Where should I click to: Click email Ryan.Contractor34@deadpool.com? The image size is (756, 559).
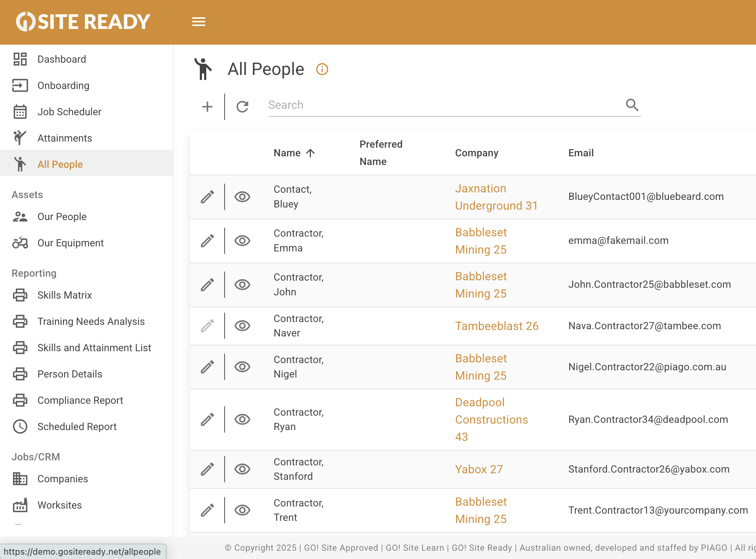point(648,420)
